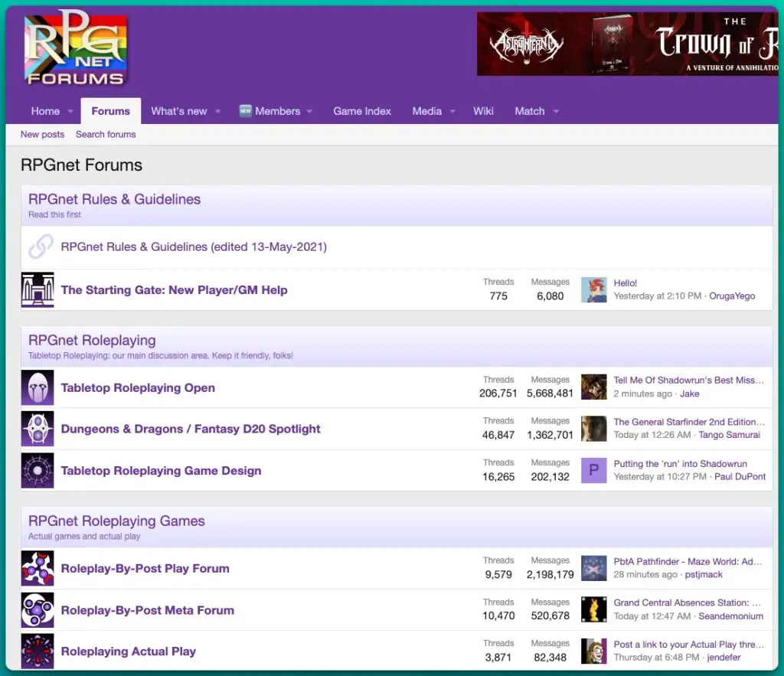The image size is (784, 676).
Task: Click the Tabletop Roleplaying Open forum icon
Action: pos(38,387)
